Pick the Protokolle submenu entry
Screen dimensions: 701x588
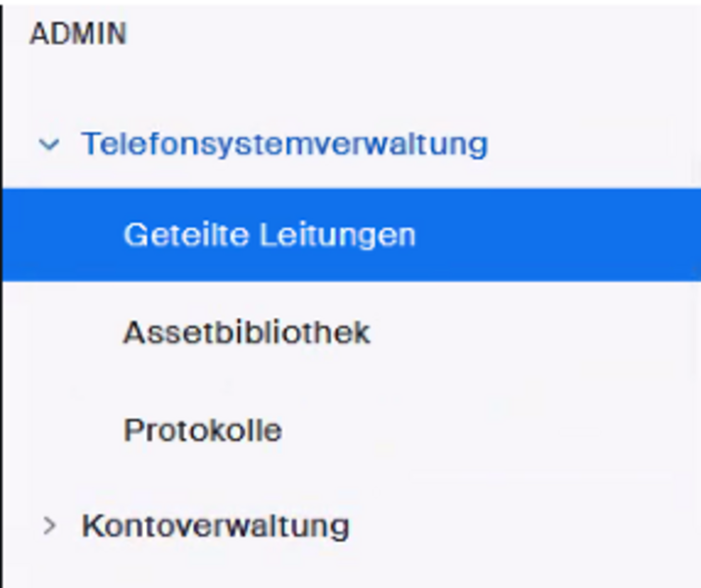pyautogui.click(x=203, y=430)
